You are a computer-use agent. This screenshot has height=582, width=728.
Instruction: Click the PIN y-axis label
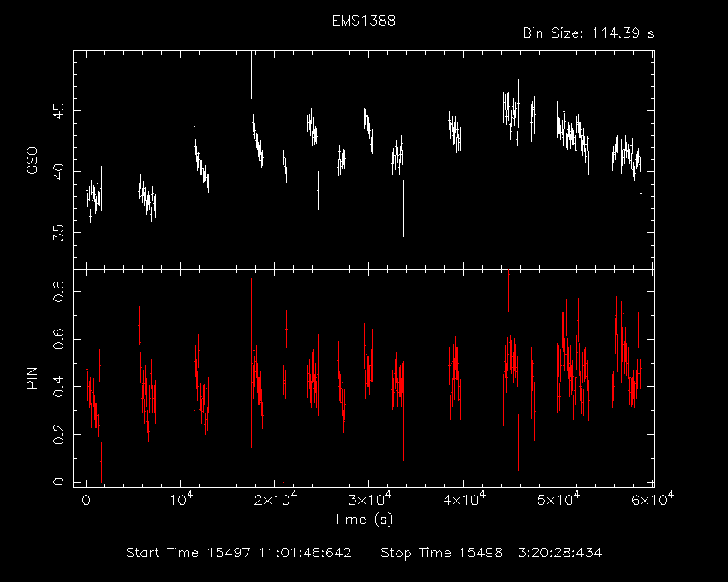coord(32,377)
